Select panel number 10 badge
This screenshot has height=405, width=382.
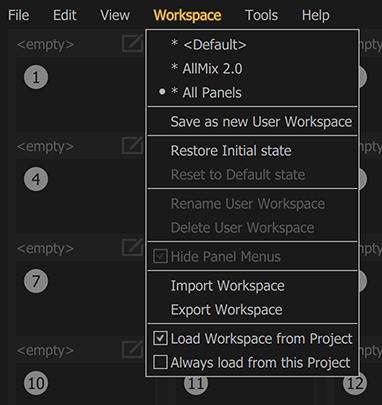pos(36,383)
